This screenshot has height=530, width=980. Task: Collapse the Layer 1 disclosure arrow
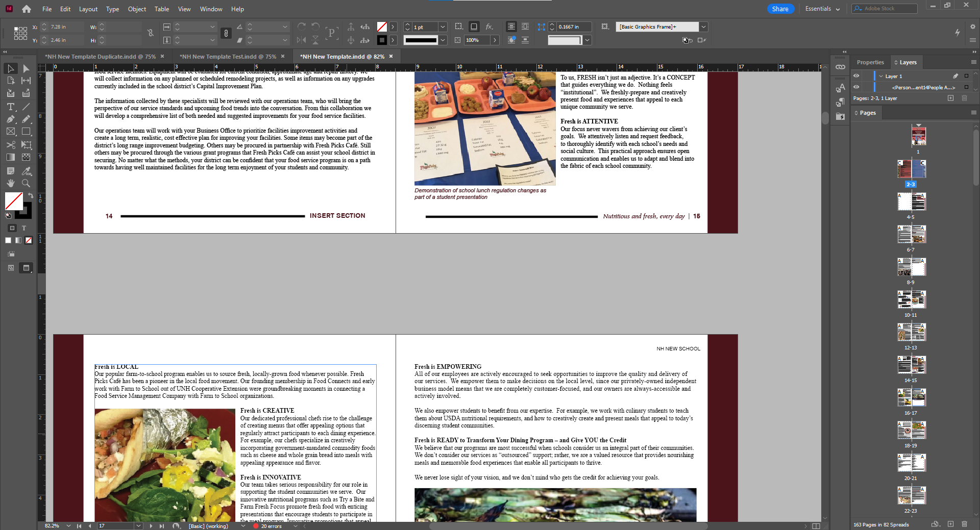881,76
